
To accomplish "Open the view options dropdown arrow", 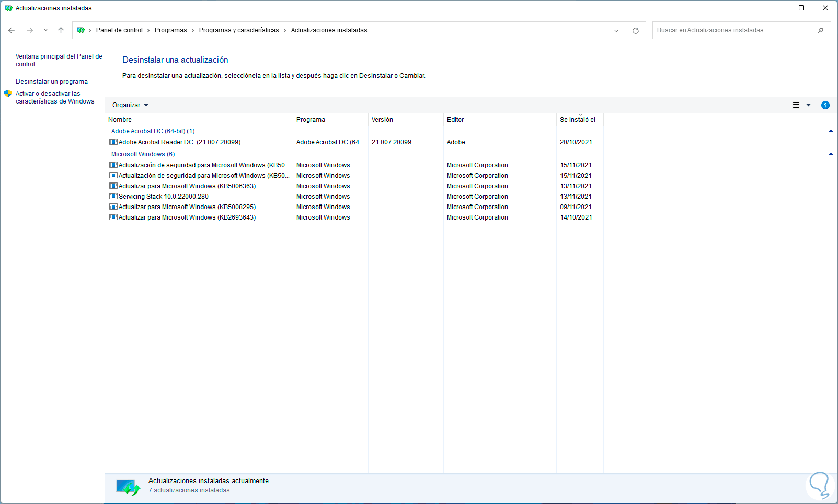I will point(808,105).
